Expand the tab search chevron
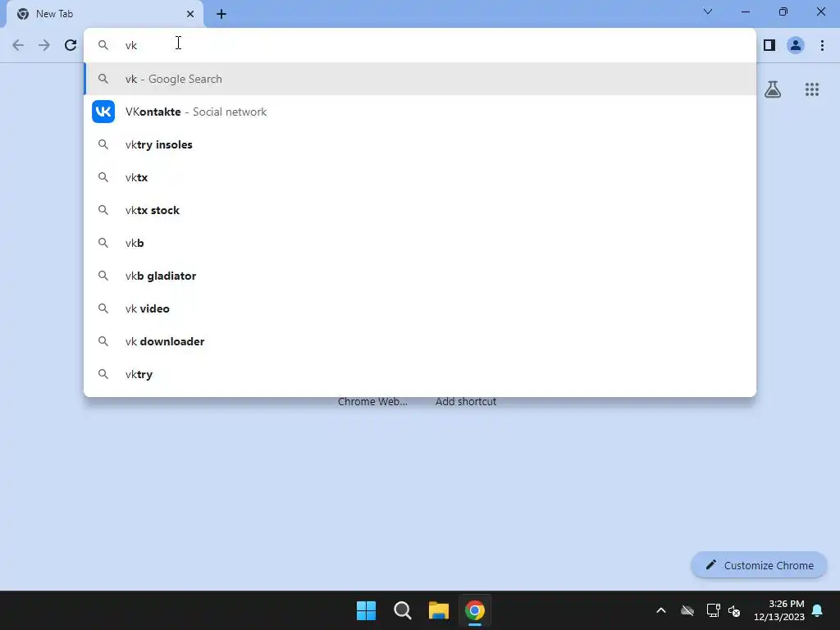The height and width of the screenshot is (630, 840). 708,11
